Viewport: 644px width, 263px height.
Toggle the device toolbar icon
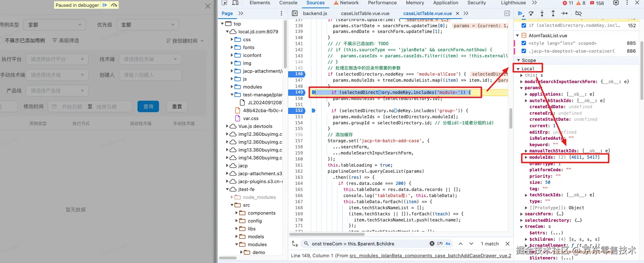[235, 3]
